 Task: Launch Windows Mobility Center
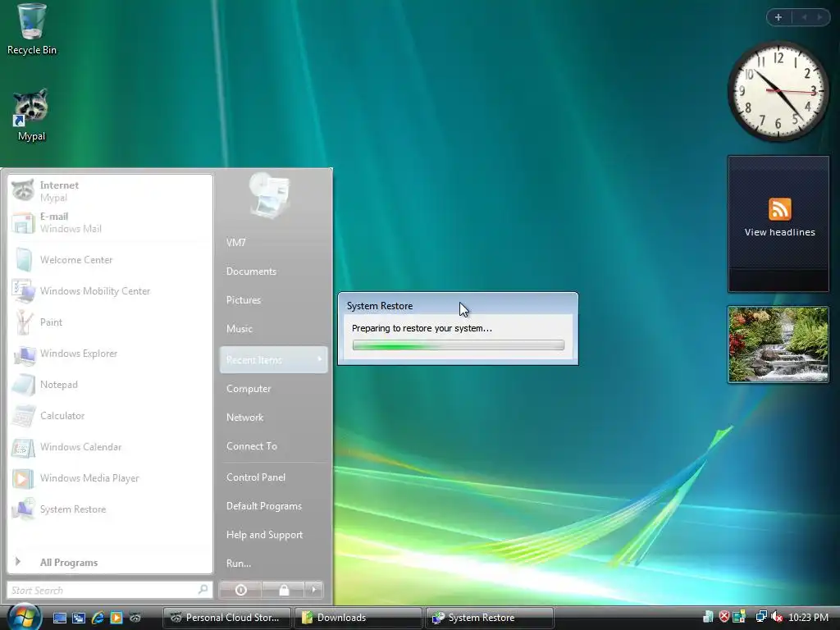[x=110, y=291]
